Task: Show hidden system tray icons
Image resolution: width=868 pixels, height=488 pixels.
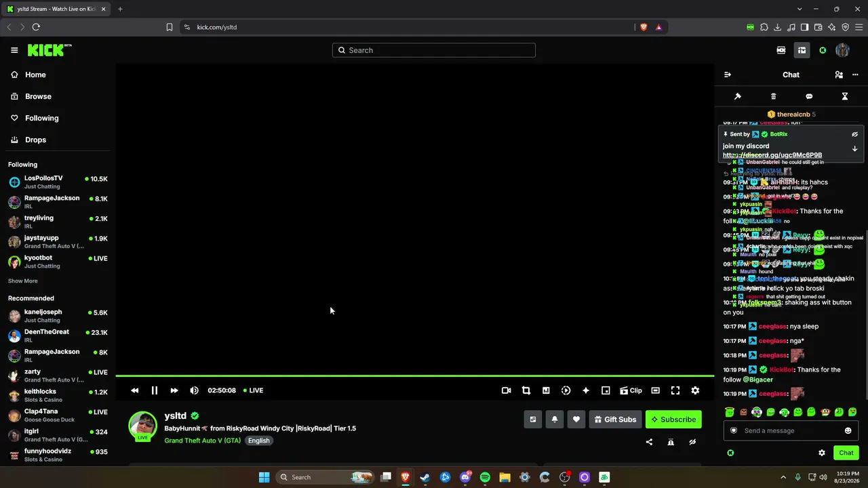Action: (783, 477)
